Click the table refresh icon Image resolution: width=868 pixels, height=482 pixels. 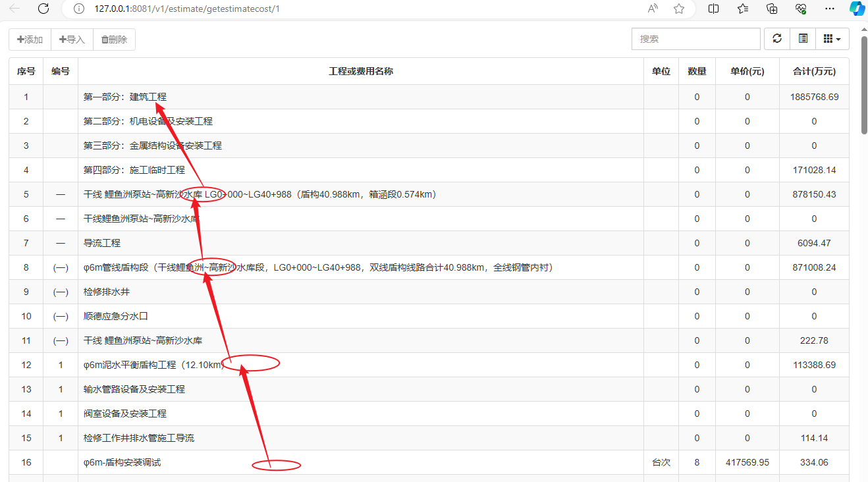pos(777,39)
